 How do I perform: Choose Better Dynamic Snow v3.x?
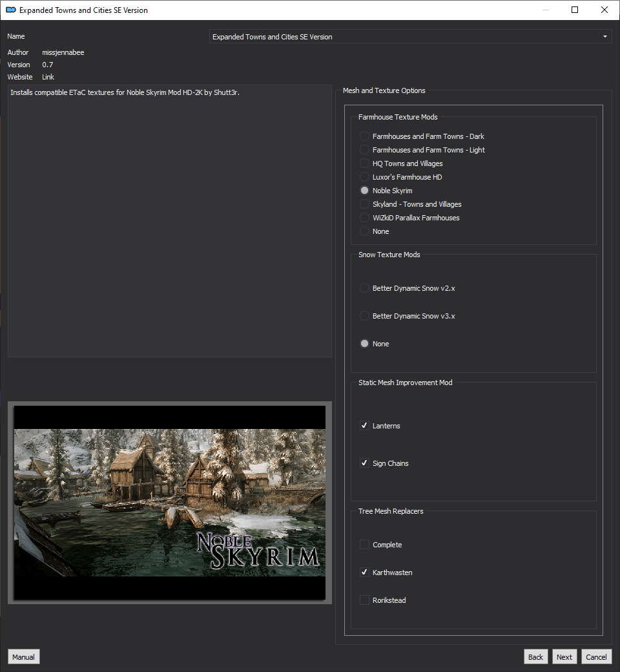pos(364,316)
